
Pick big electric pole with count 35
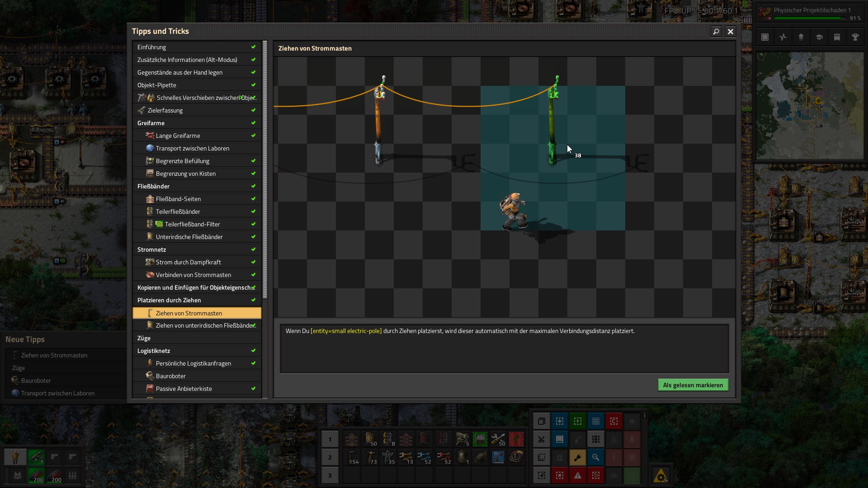tap(388, 457)
